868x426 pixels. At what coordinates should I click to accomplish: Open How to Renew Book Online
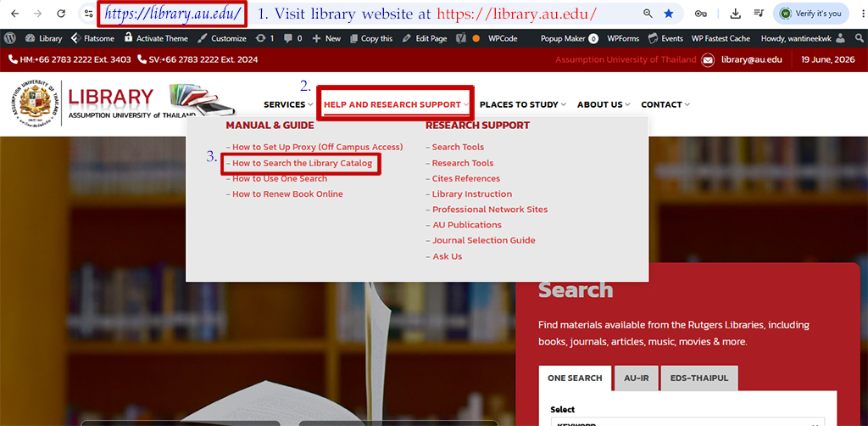click(287, 193)
